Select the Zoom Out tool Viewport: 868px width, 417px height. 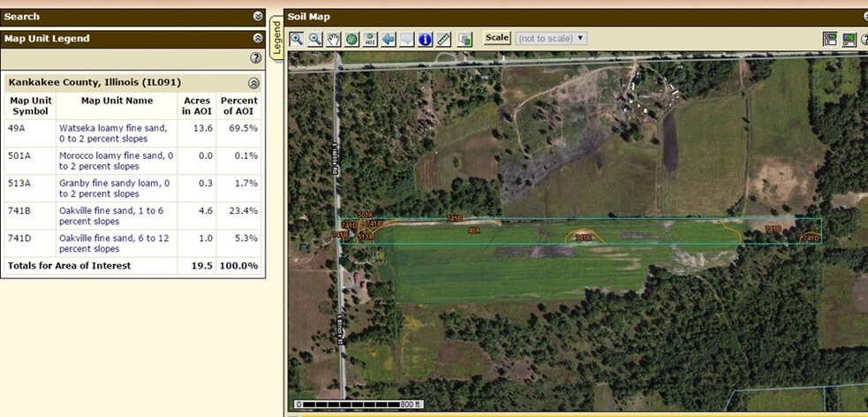(315, 39)
